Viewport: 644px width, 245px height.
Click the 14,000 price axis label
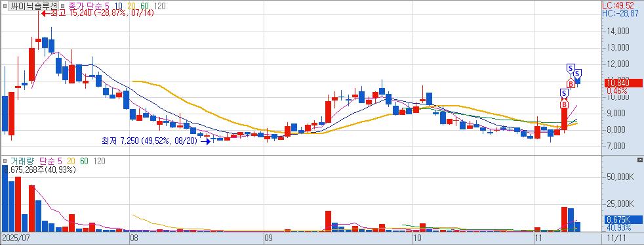(x=618, y=31)
